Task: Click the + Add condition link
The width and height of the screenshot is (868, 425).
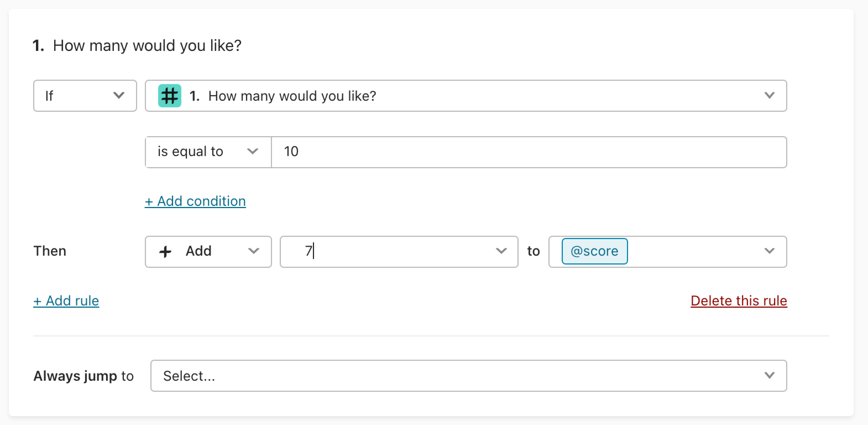Action: (195, 201)
